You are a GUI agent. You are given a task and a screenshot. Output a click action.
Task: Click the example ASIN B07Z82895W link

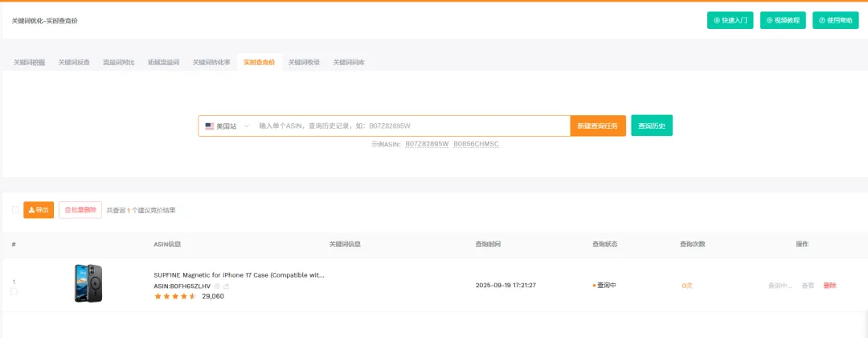click(x=427, y=144)
